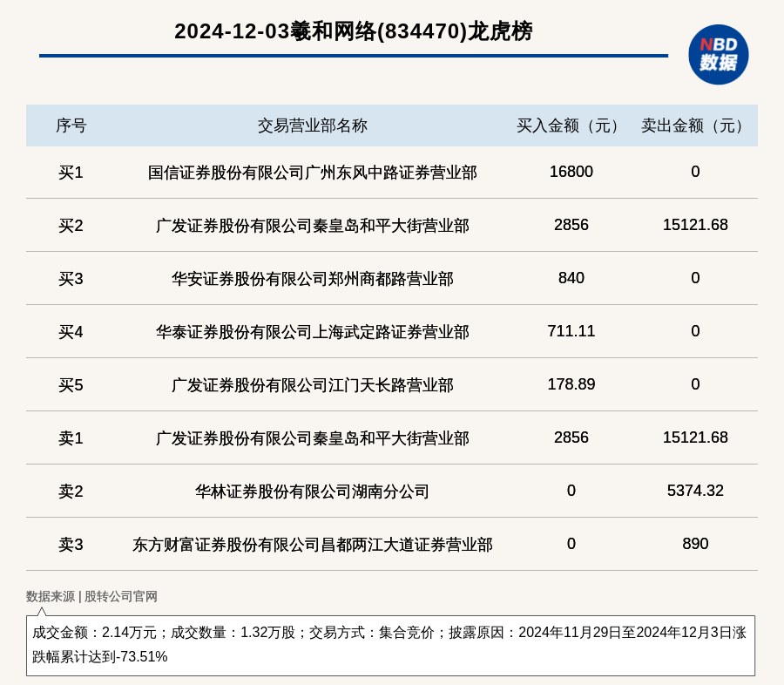This screenshot has width=784, height=685.
Task: Click sell amount 0 in 买1 row
Action: pyautogui.click(x=695, y=172)
